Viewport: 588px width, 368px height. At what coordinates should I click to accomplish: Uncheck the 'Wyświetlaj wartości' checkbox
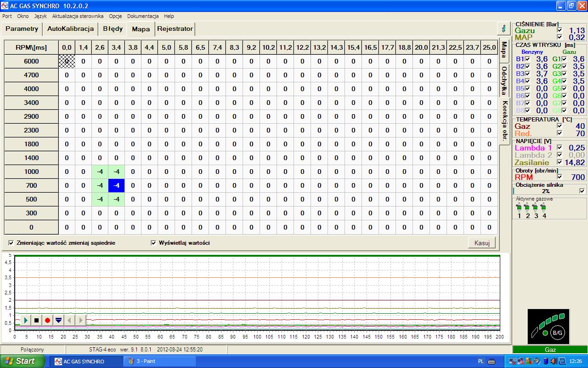click(x=153, y=243)
